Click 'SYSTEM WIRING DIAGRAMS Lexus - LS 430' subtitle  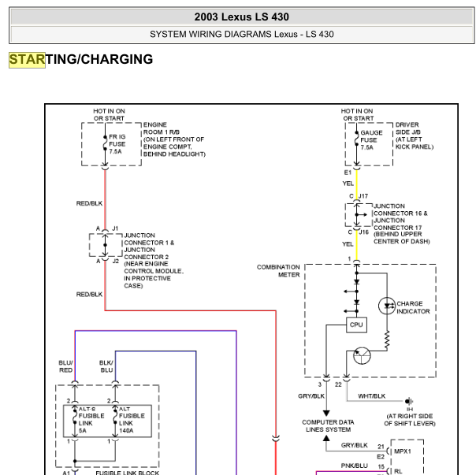pyautogui.click(x=242, y=35)
